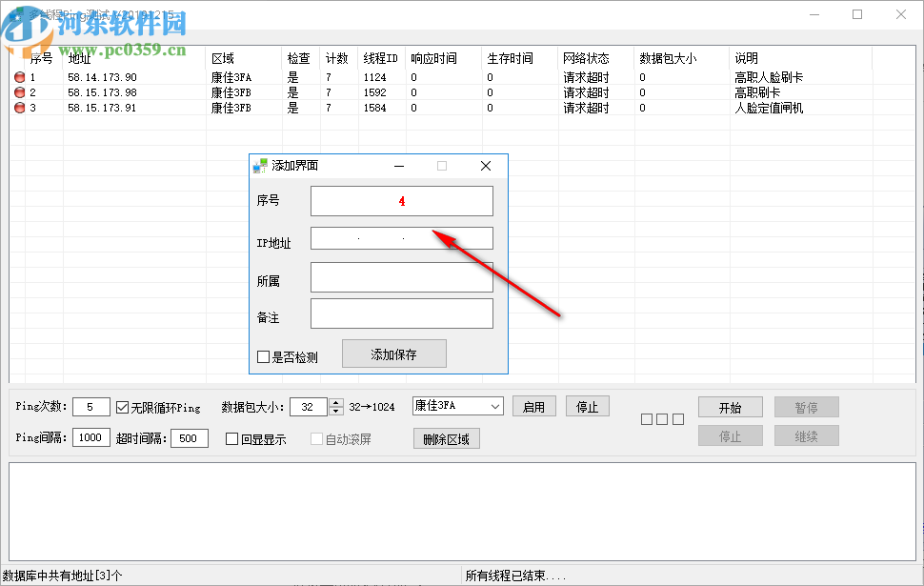
Task: Check the 是否检测 box in the dialog
Action: click(264, 355)
